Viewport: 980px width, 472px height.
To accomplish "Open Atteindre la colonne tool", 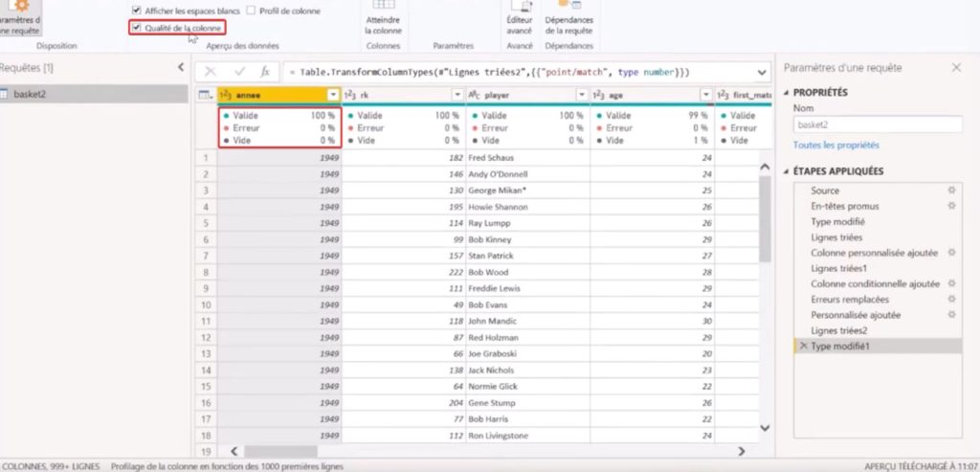I will tap(383, 19).
